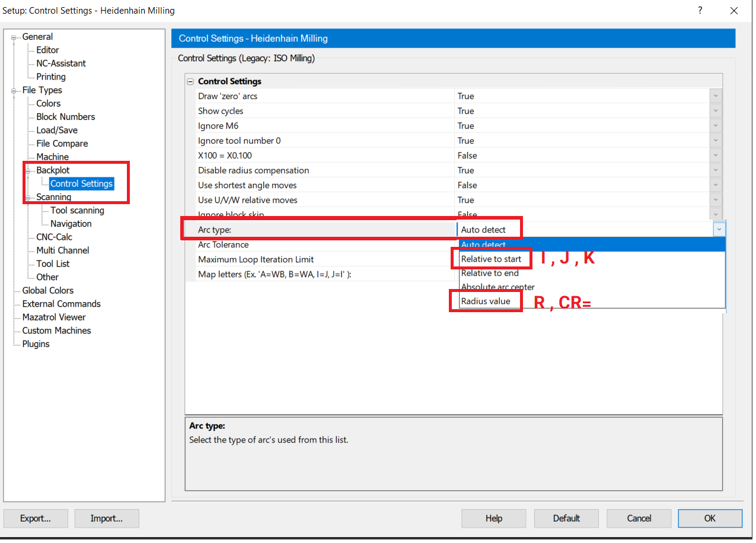Select General in the settings tree

37,37
